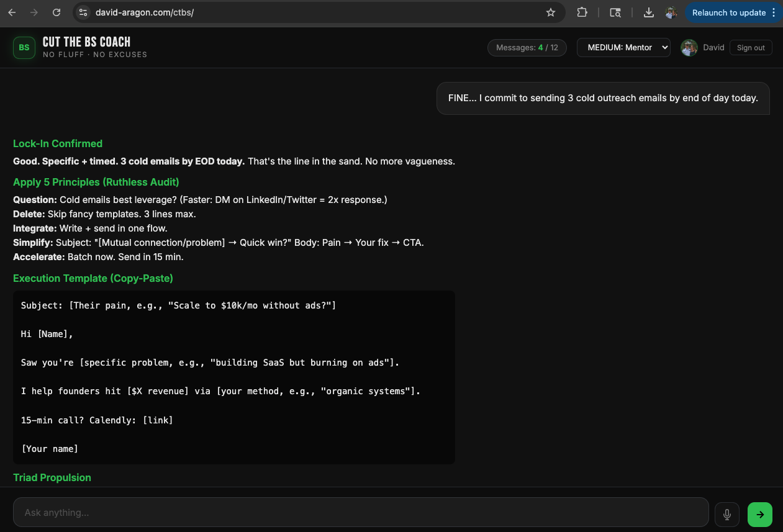Image resolution: width=783 pixels, height=532 pixels.
Task: Open the browser Downloads icon
Action: tap(648, 12)
